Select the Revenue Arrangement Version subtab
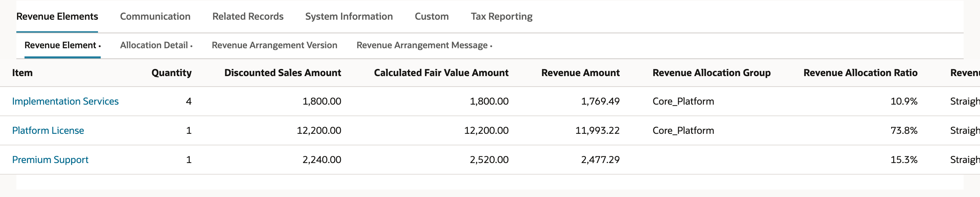Image resolution: width=980 pixels, height=197 pixels. [x=274, y=45]
